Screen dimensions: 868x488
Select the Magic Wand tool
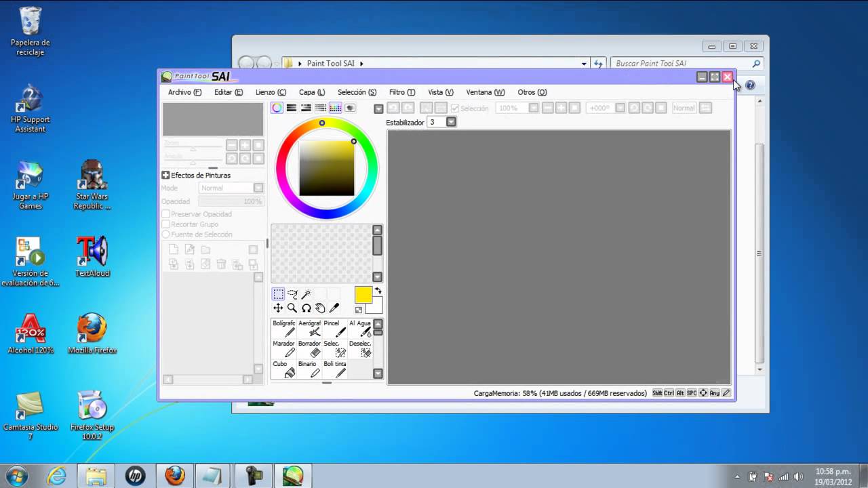tap(307, 294)
